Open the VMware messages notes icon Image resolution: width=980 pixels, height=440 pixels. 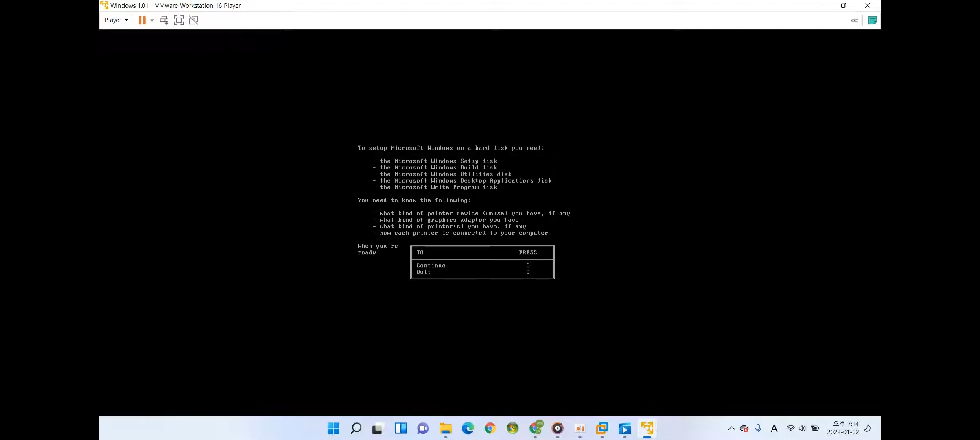click(x=872, y=20)
